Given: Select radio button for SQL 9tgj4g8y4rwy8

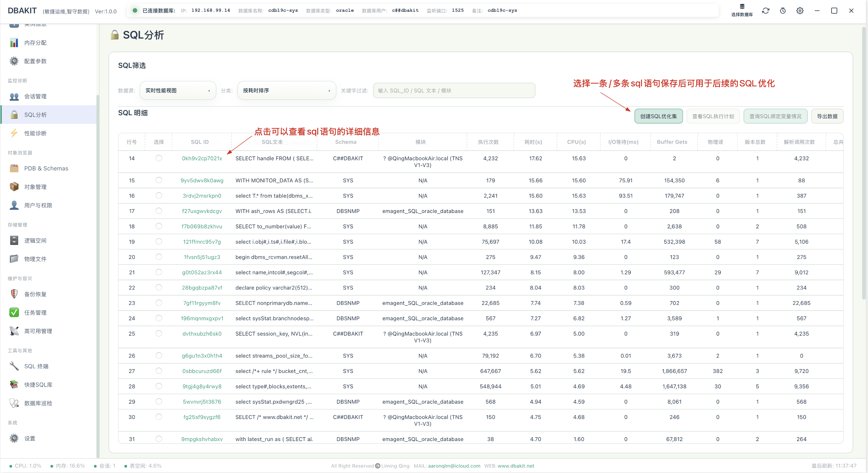Looking at the screenshot, I should pos(159,386).
